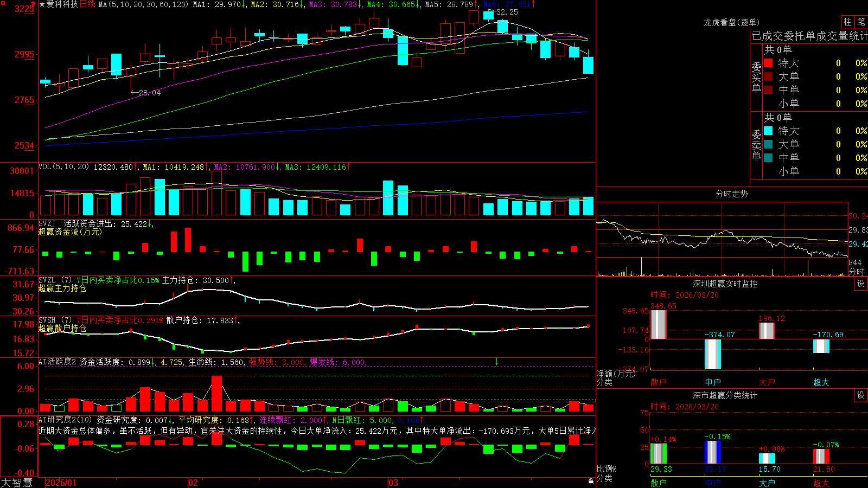Click the cyan 特大 sell-order color swatch

click(x=768, y=131)
